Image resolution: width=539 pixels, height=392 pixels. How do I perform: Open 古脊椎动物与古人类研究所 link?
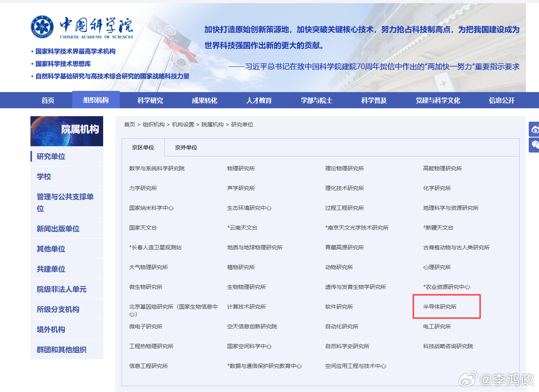click(456, 247)
